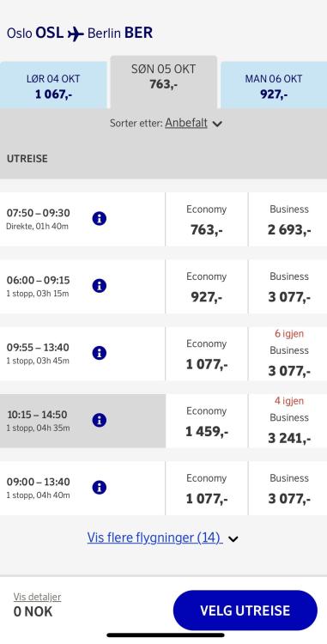Tap the VELG UTREISE button
327x644 pixels.
point(245,611)
